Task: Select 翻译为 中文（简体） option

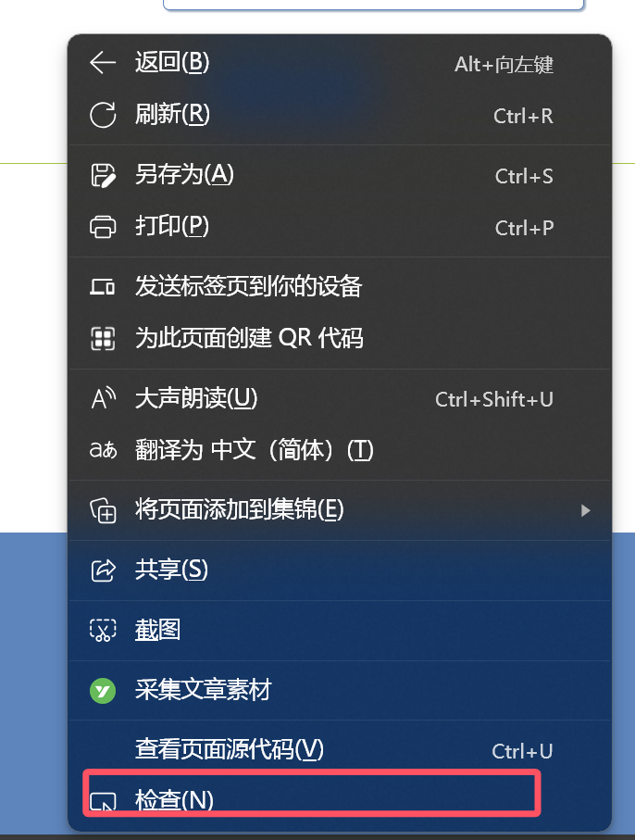Action: pos(340,450)
